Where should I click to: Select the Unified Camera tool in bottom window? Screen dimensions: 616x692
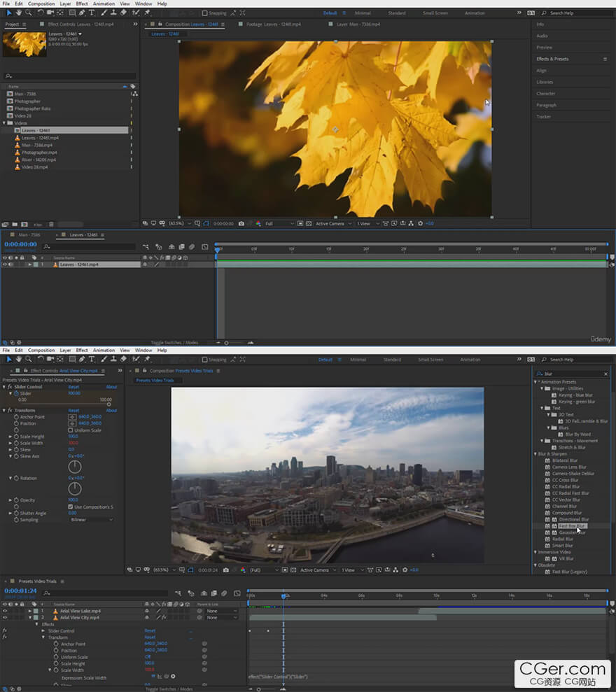pos(50,359)
